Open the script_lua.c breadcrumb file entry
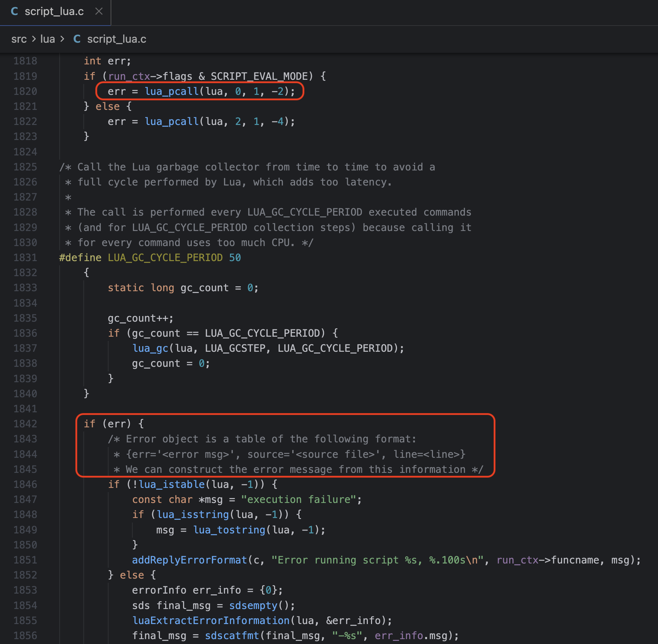The height and width of the screenshot is (644, 658). coord(117,39)
